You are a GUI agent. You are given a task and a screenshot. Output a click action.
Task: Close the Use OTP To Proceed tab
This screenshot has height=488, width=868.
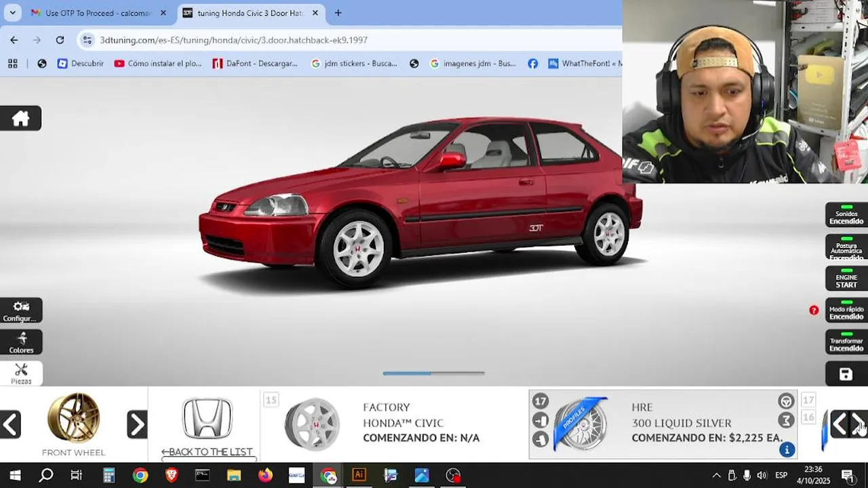[x=163, y=13]
